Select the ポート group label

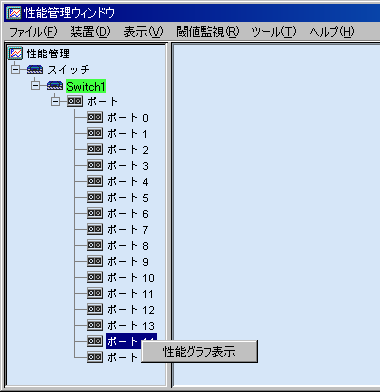click(103, 101)
